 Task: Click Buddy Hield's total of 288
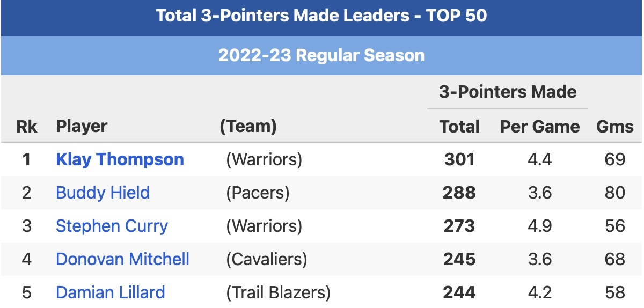(x=459, y=193)
